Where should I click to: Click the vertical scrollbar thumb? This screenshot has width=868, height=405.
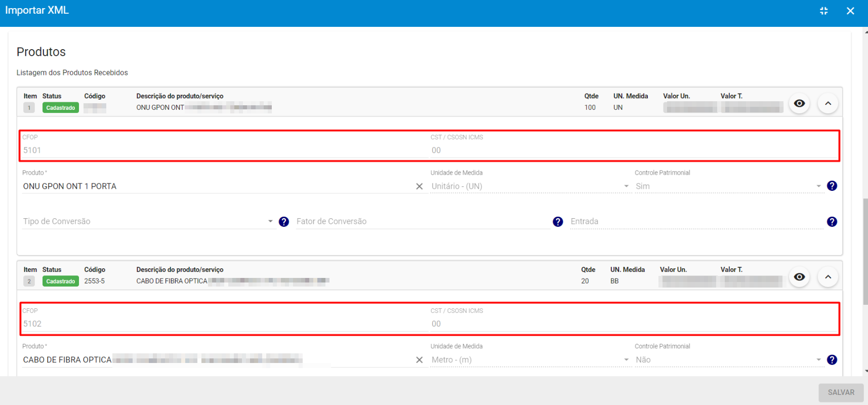[x=865, y=252]
